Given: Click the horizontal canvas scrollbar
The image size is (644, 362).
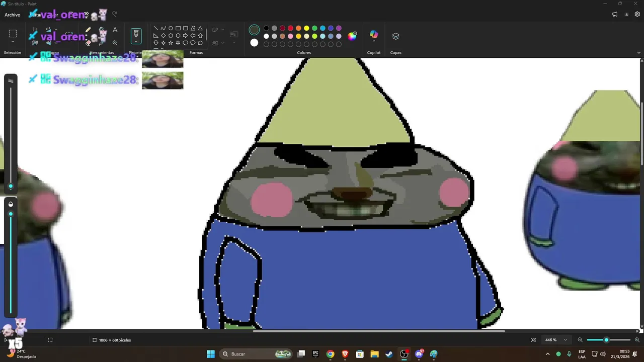Looking at the screenshot, I should pyautogui.click(x=378, y=331).
